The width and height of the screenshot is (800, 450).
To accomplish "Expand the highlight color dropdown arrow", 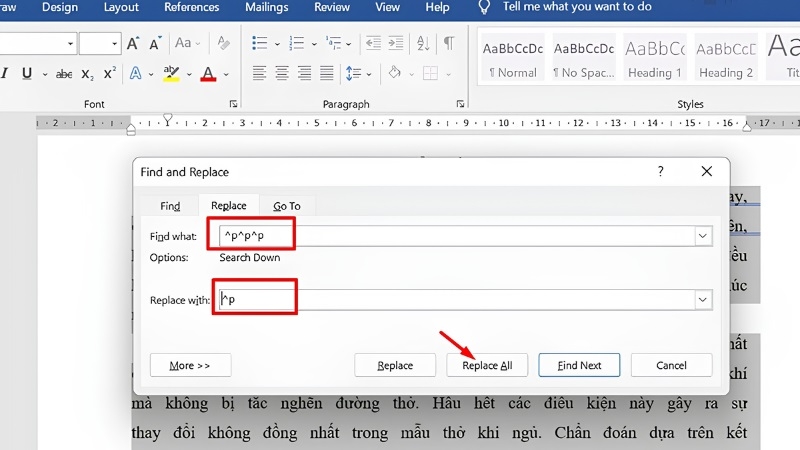I will [x=189, y=74].
